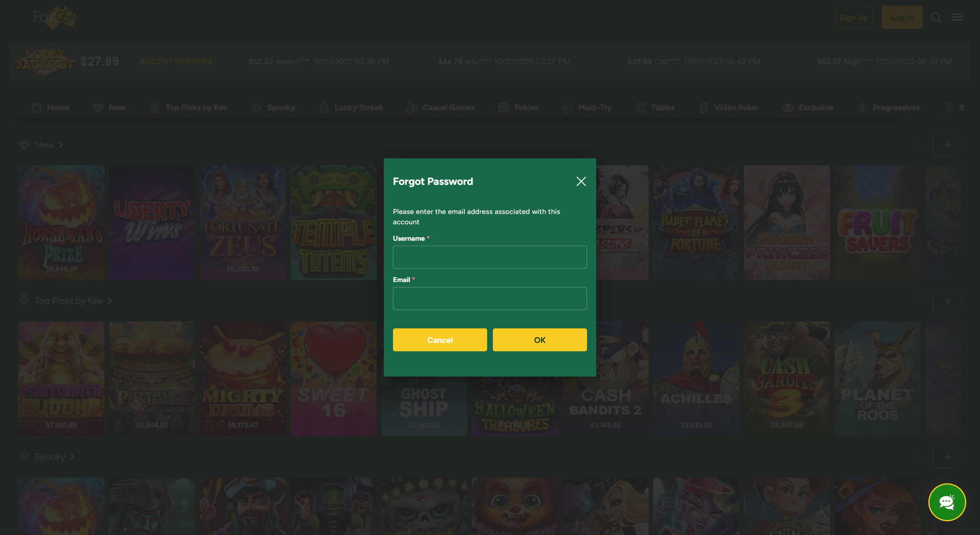Select the Lucky Streak flame icon
Image resolution: width=980 pixels, height=535 pixels.
(324, 107)
